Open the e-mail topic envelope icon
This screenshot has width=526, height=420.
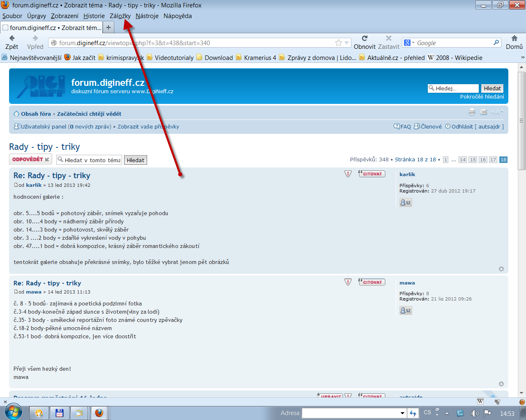click(x=484, y=112)
